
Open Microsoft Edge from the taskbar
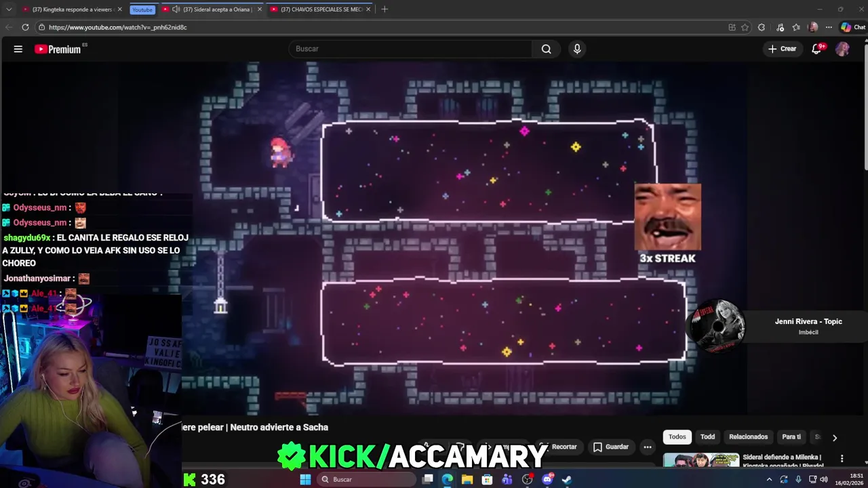[x=448, y=479]
